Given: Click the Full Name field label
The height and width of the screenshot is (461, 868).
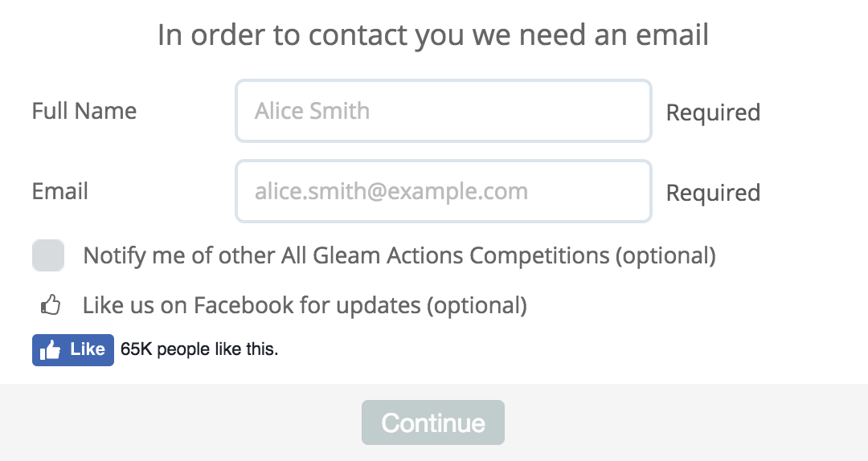Looking at the screenshot, I should (x=84, y=111).
